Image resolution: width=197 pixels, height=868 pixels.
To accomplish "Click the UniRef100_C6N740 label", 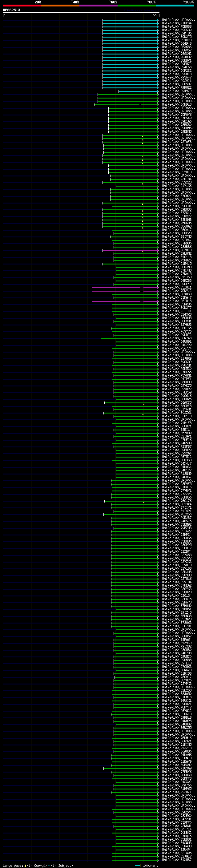I will (176, 338).
